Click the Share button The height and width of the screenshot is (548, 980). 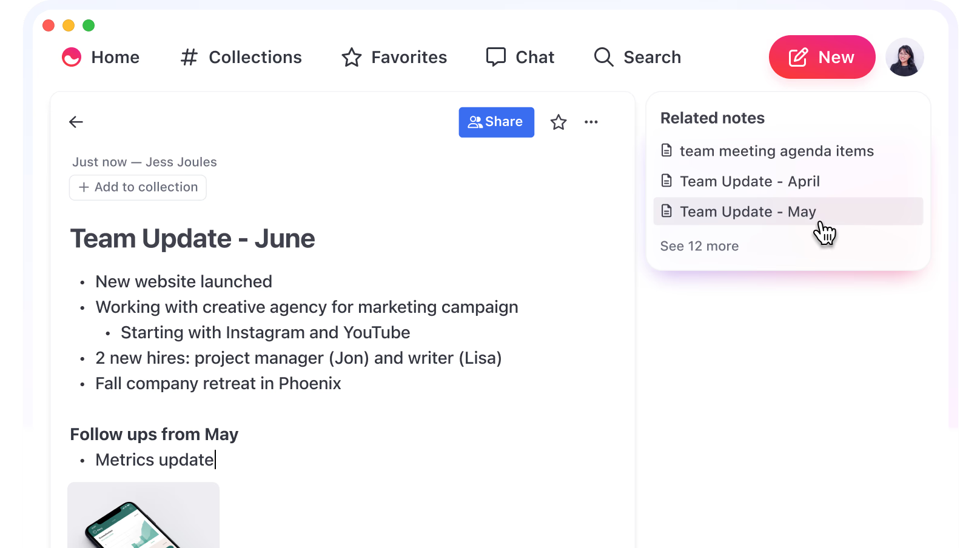496,122
